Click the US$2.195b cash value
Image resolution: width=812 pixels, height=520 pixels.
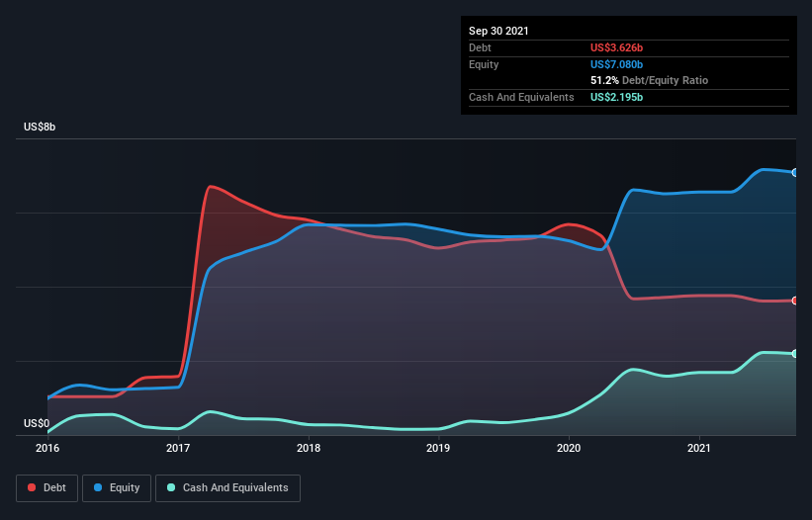(x=616, y=97)
